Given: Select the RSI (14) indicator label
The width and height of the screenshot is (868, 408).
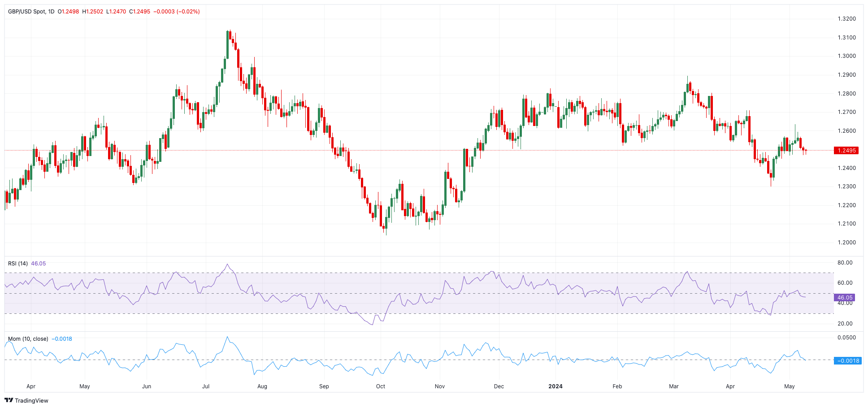Looking at the screenshot, I should point(19,263).
